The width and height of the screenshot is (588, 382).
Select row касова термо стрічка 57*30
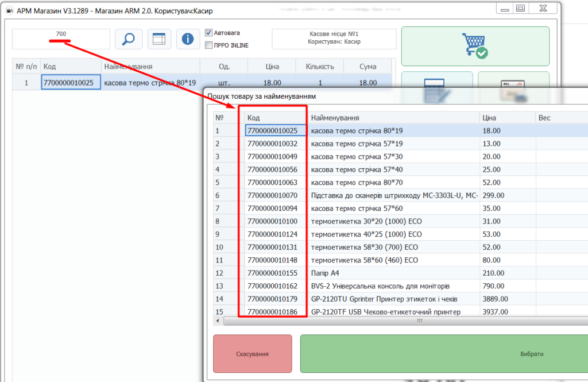tap(400, 156)
